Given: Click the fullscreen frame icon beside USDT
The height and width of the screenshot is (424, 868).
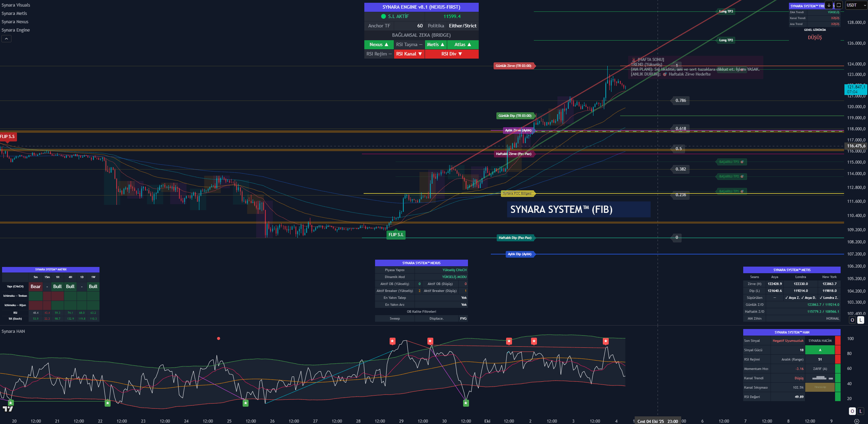Looking at the screenshot, I should coord(839,5).
